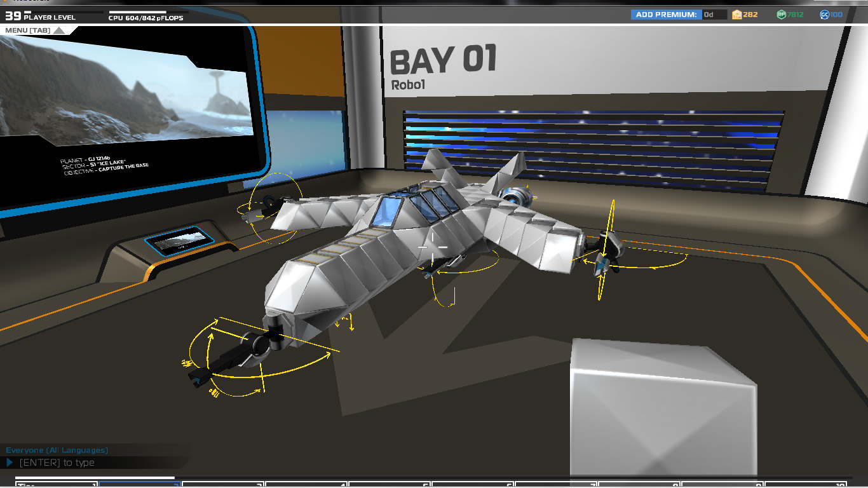Click the 7812 robo points value
The width and height of the screenshot is (868, 488).
click(x=796, y=15)
